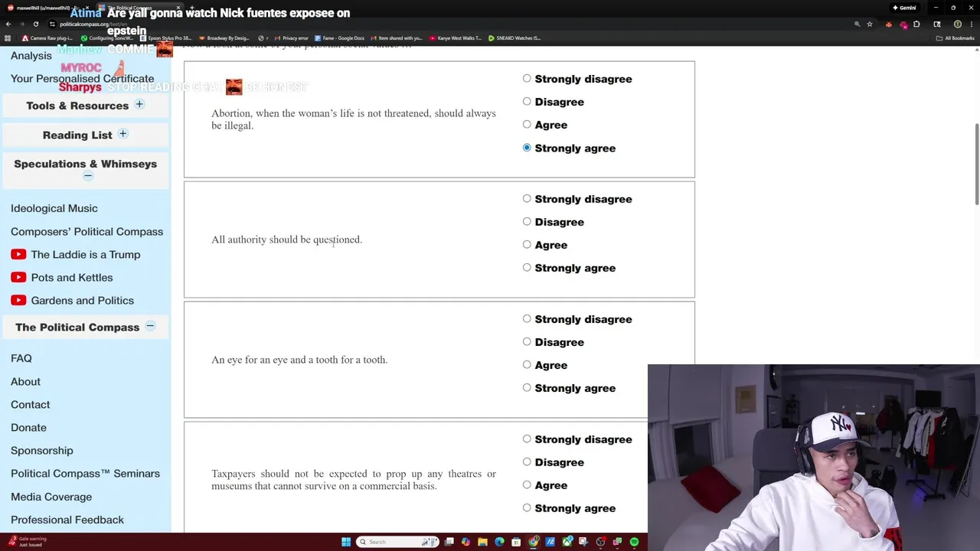Click the page vertical scrollbar thumb

(x=976, y=164)
